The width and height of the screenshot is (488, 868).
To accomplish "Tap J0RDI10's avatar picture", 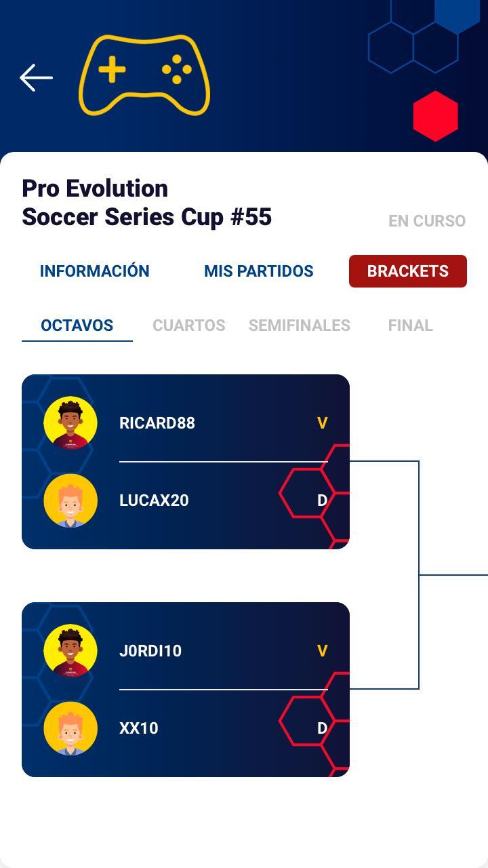I will (x=70, y=651).
